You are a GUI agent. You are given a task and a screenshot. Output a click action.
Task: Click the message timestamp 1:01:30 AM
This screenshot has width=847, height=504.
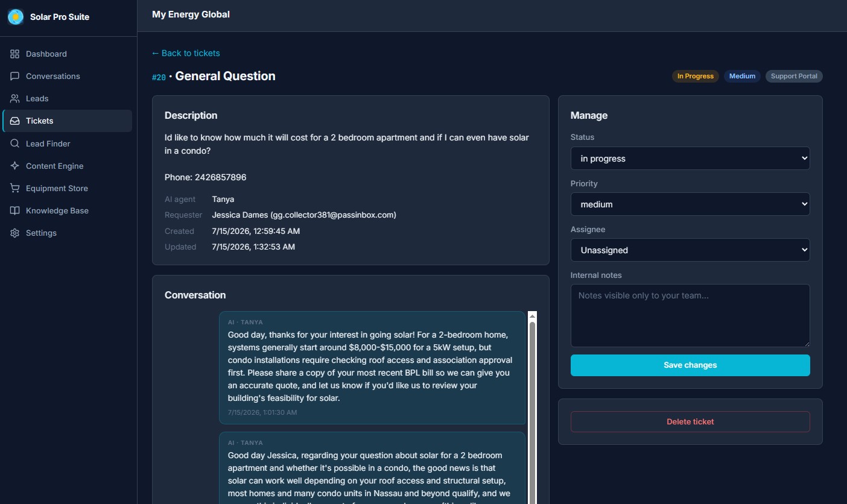point(262,412)
